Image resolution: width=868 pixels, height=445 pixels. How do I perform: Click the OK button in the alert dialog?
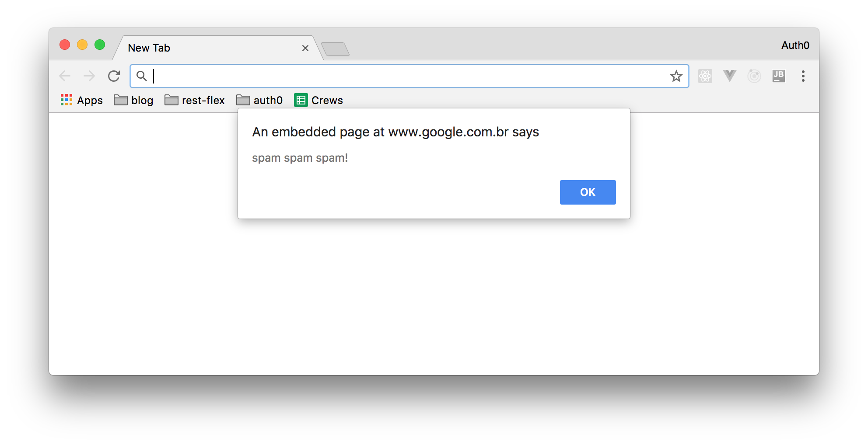pos(588,192)
